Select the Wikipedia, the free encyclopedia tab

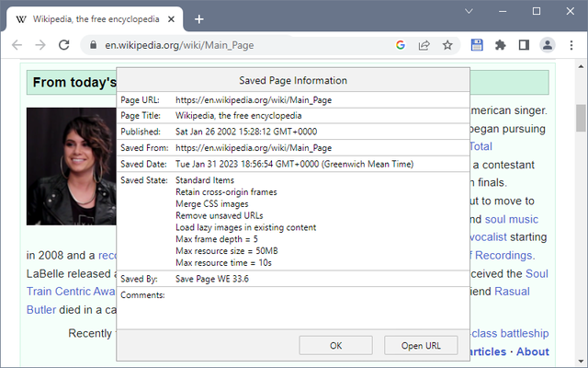click(x=96, y=19)
